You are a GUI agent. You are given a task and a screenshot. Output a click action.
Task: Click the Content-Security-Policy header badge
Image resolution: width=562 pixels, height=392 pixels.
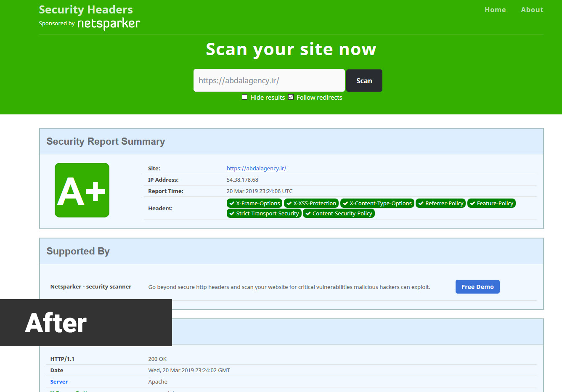(339, 213)
